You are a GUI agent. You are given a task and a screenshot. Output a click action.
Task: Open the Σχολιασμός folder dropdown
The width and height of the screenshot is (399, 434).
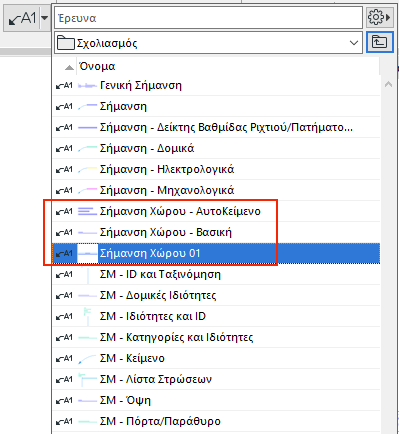(x=208, y=43)
